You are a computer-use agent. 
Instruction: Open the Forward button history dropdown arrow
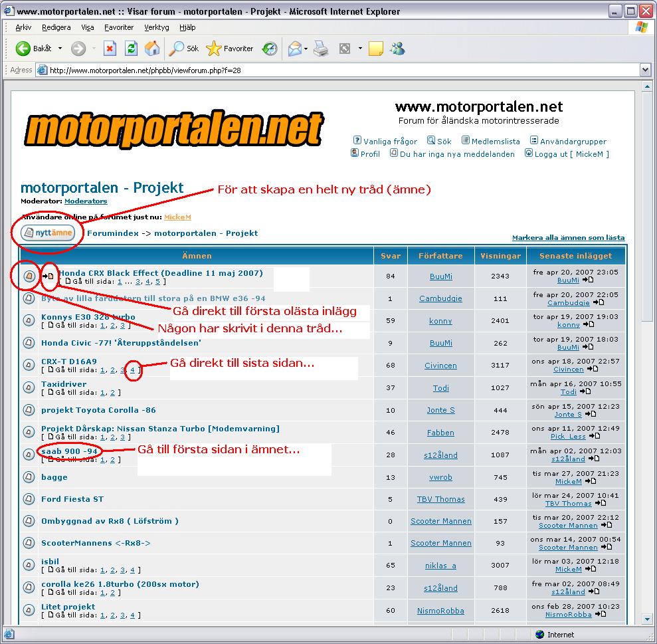(x=94, y=49)
